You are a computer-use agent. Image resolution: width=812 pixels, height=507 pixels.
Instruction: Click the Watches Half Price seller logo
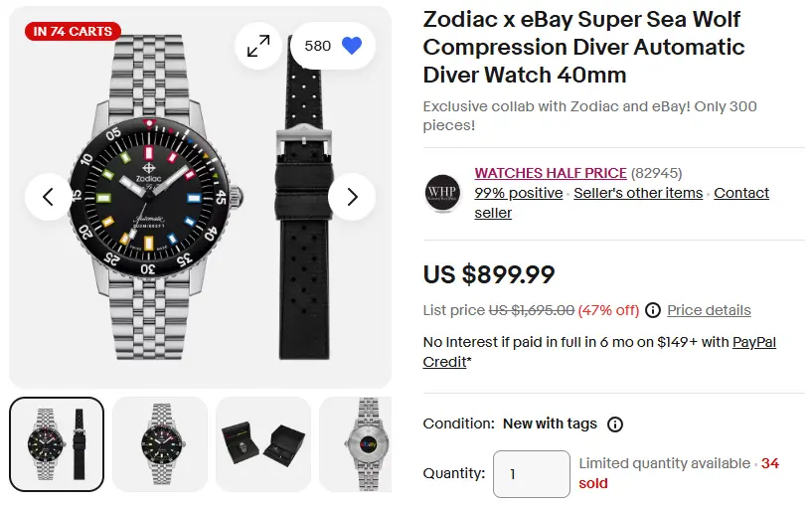click(442, 193)
